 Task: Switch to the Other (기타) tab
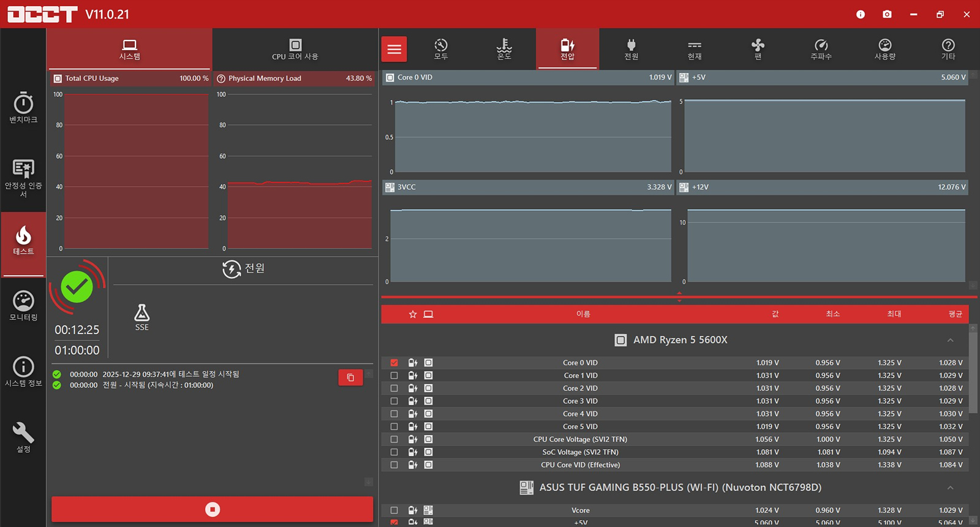[x=948, y=49]
